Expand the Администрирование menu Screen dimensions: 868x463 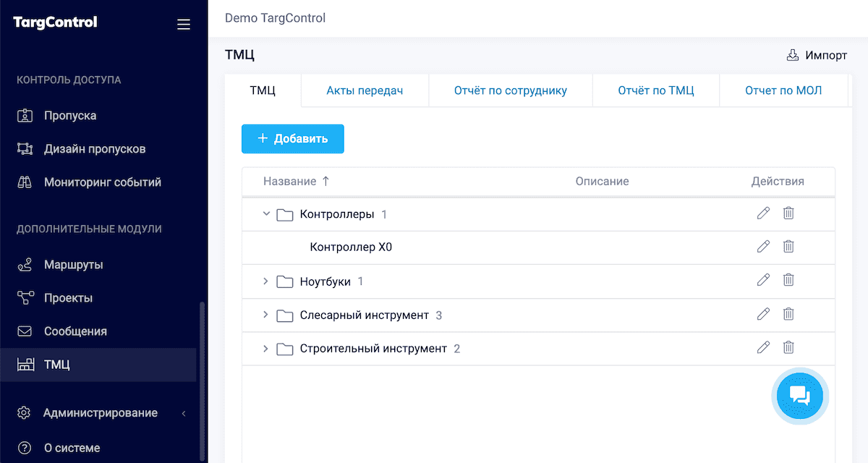101,412
